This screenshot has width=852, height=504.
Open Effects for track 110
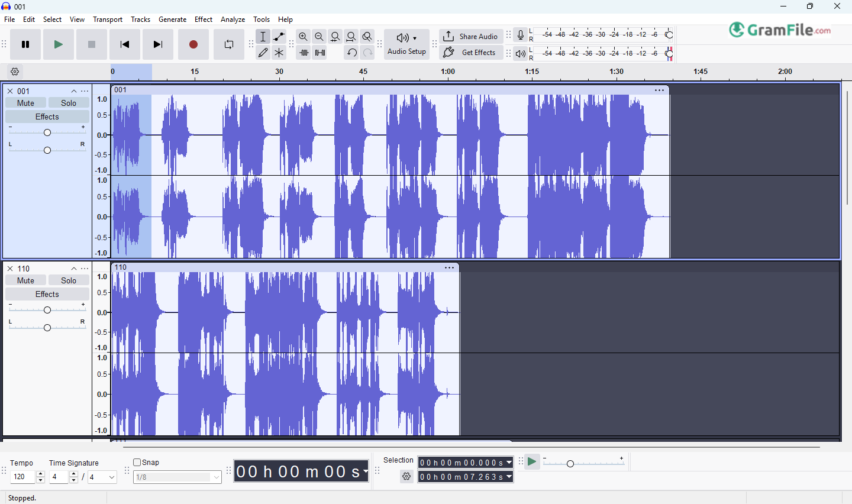[x=47, y=294]
